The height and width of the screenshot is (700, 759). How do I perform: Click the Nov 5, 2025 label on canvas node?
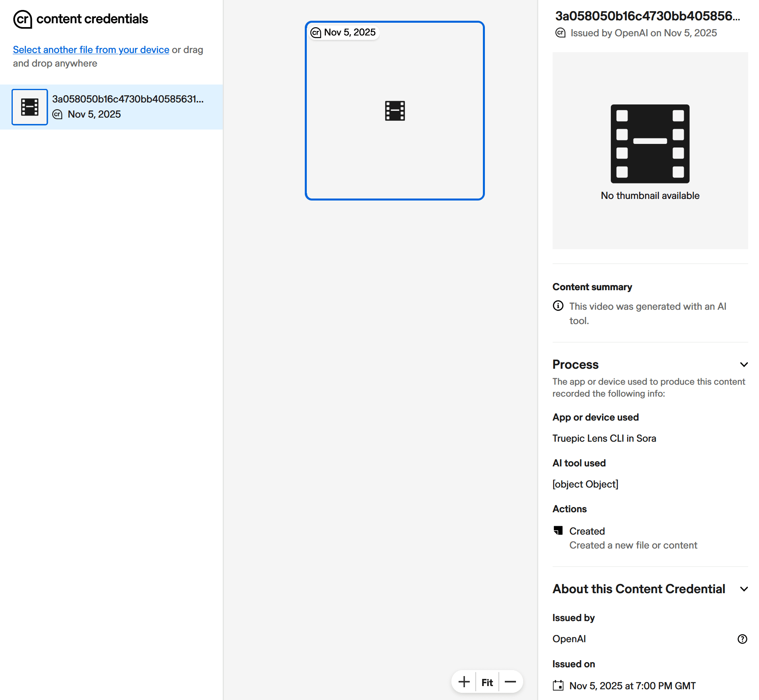[x=349, y=33]
